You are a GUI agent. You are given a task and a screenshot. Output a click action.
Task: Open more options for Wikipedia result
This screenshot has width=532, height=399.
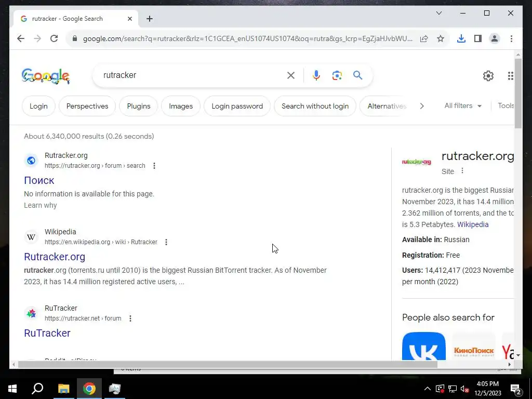[x=166, y=242]
